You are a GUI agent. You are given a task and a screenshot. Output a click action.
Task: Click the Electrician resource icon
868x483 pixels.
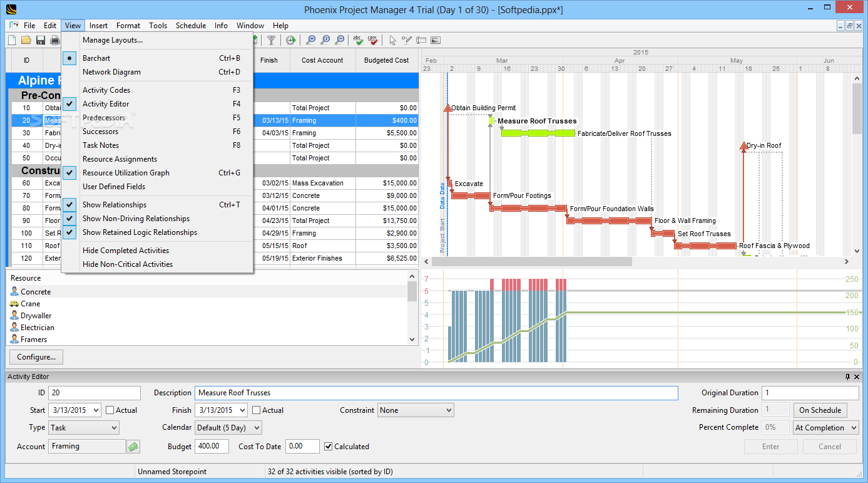point(14,328)
